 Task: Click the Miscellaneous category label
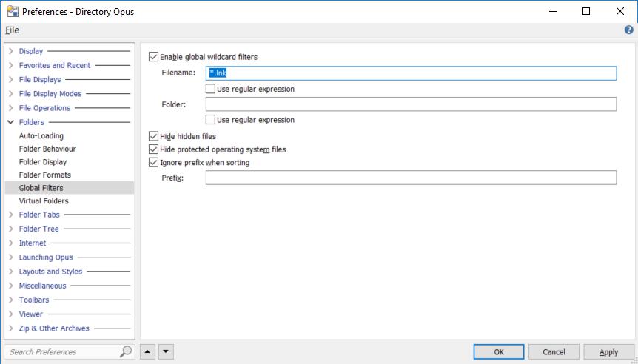(42, 286)
